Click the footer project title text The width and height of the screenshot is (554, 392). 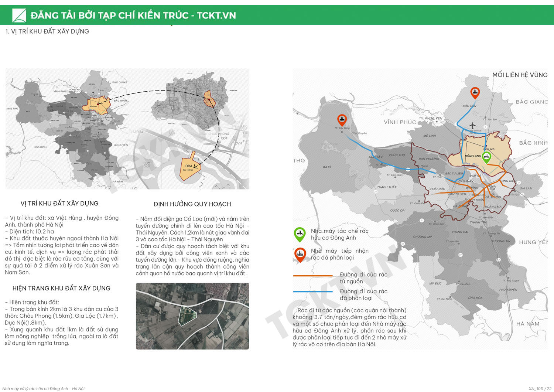[x=44, y=389]
